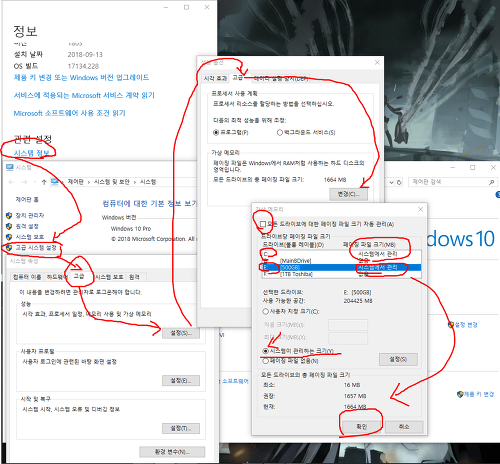Click shield icon beside 설정 변경
This screenshot has height=464, width=500.
click(x=451, y=325)
